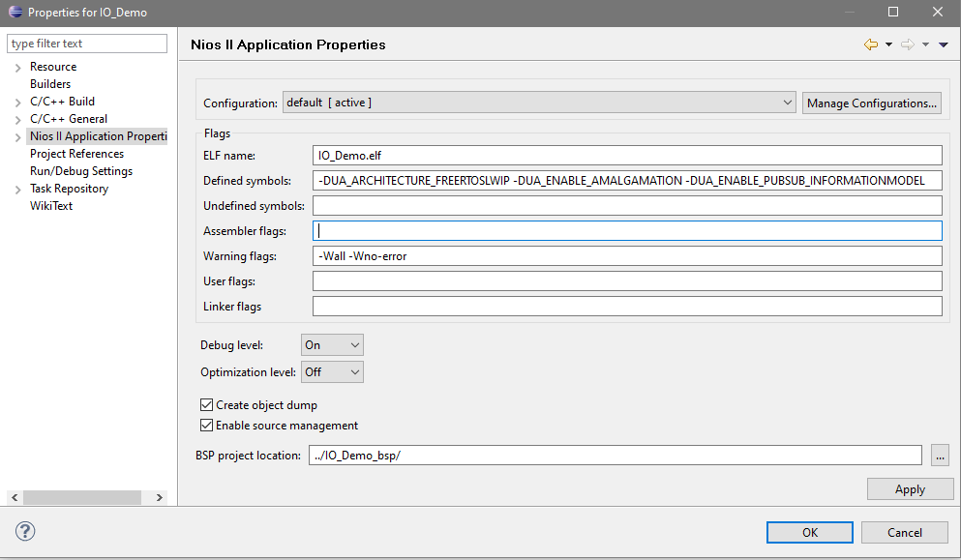Image resolution: width=961 pixels, height=560 pixels.
Task: Open the Optimization level dropdown
Action: (332, 372)
